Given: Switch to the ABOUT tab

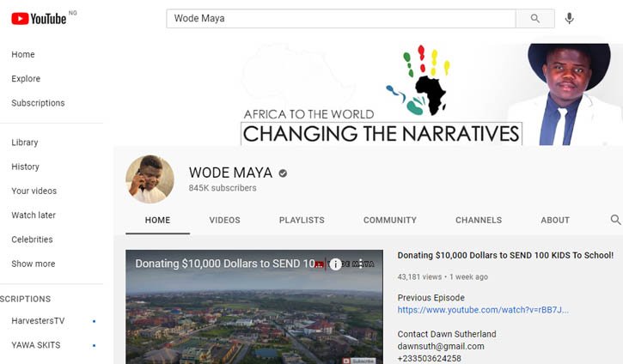Looking at the screenshot, I should (x=555, y=220).
